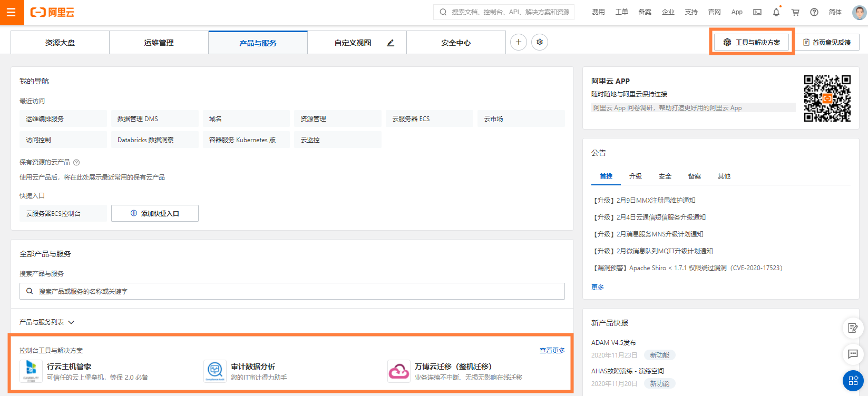Open the shopping cart icon
Image resolution: width=868 pixels, height=396 pixels.
[x=795, y=12]
